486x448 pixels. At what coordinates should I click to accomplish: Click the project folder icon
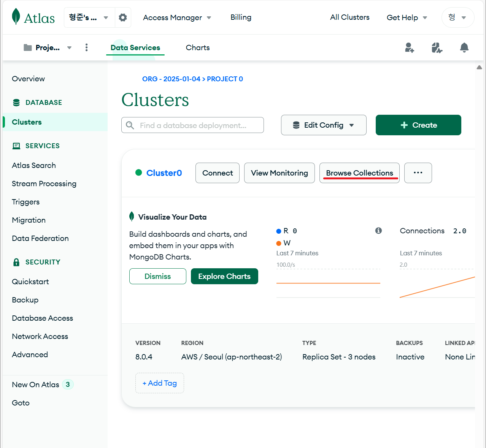click(28, 47)
